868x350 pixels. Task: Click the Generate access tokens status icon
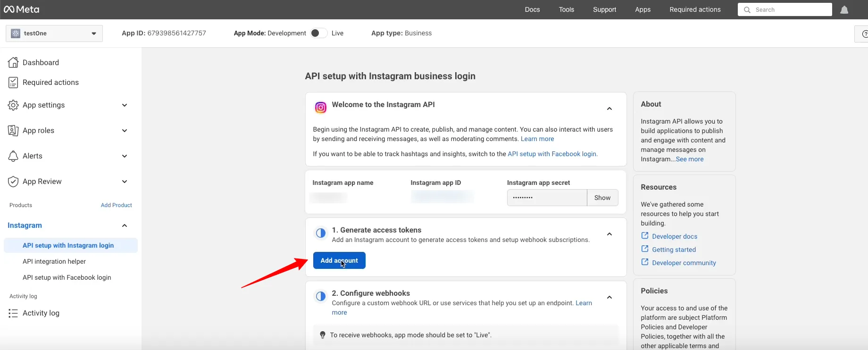(321, 233)
